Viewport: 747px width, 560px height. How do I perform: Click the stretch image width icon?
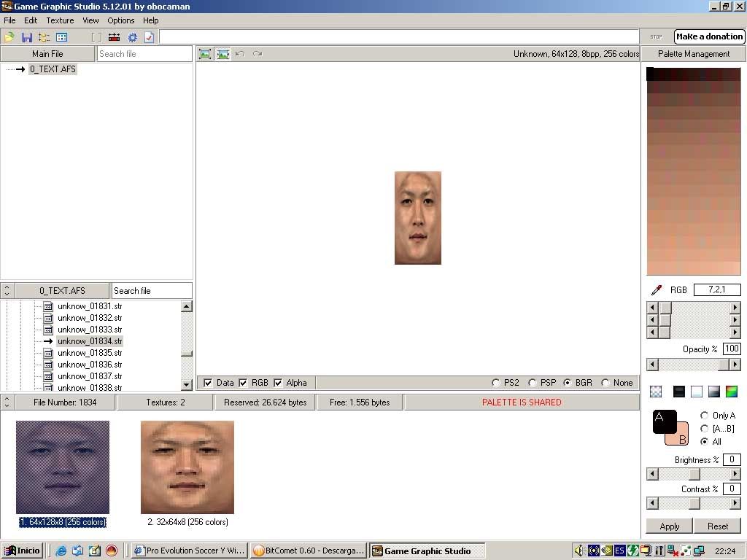tap(222, 54)
